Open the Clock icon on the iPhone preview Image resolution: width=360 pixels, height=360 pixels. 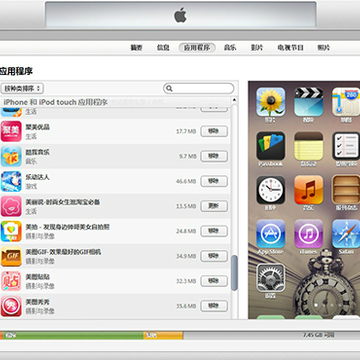pos(271,190)
